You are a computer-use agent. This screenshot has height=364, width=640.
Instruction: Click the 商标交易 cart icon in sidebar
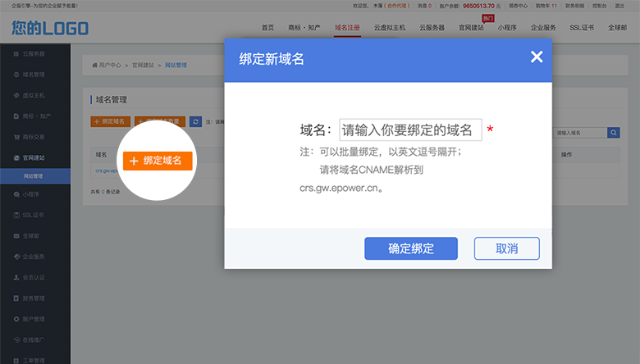[16, 136]
